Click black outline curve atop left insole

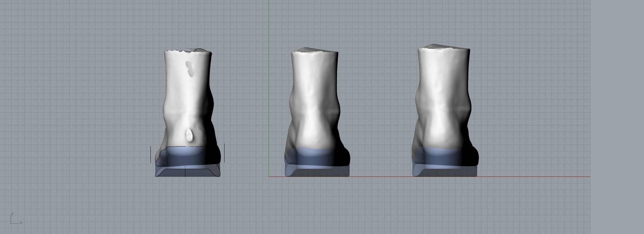(x=181, y=147)
